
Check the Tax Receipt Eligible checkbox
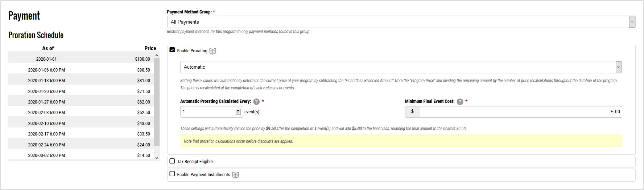(x=172, y=161)
